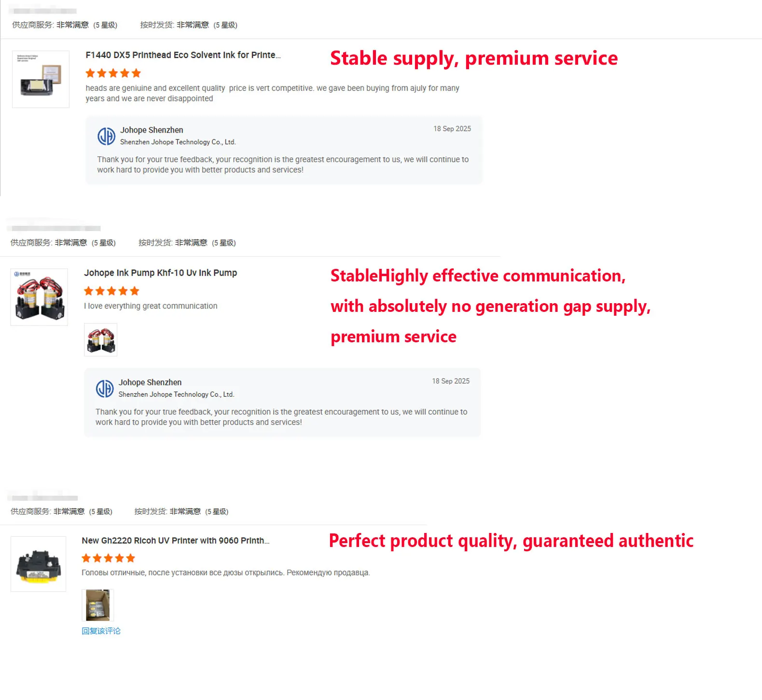This screenshot has width=762, height=700.
Task: Click the F1440 DX5 printhead product thumbnail
Action: 41,79
